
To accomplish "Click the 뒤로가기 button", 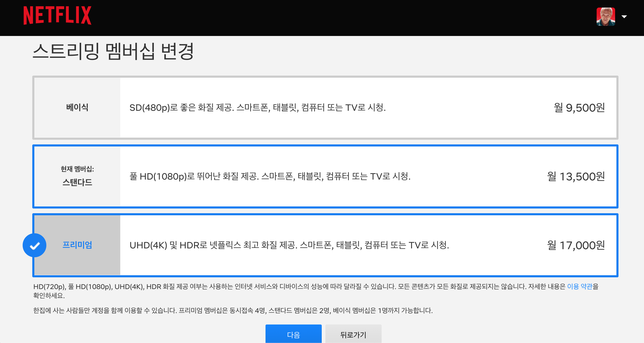I will pos(353,334).
